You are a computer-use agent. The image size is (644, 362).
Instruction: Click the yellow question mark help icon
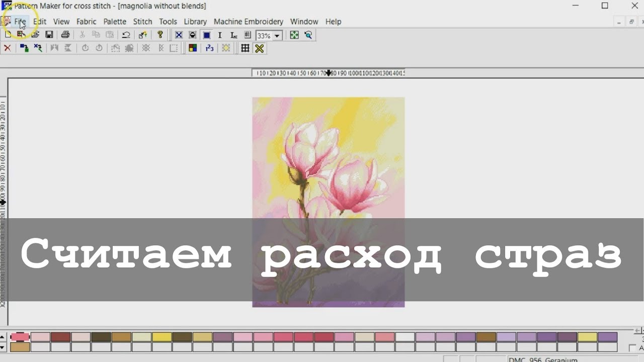pos(160,35)
